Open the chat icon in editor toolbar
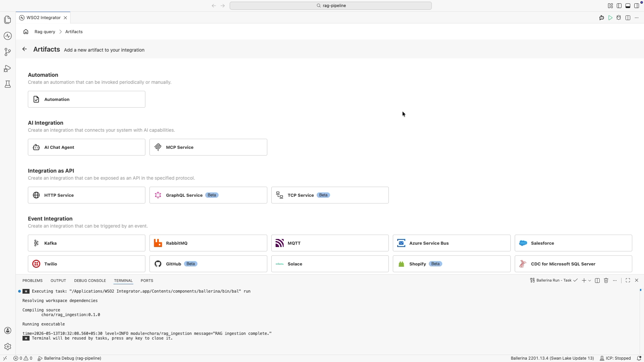The width and height of the screenshot is (644, 362). (602, 18)
